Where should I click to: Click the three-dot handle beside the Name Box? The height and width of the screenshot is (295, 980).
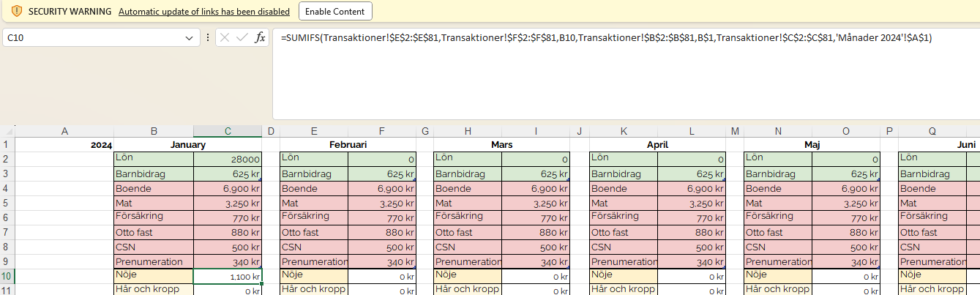(208, 37)
